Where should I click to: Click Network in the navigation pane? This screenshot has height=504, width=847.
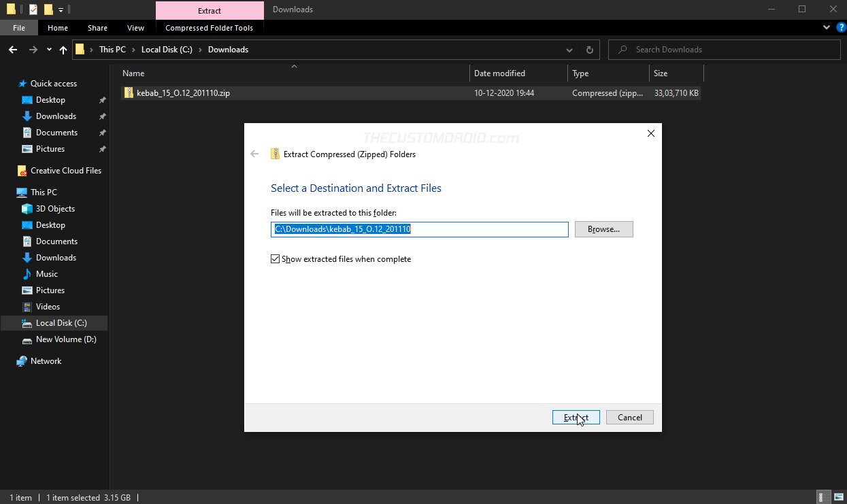pyautogui.click(x=46, y=361)
